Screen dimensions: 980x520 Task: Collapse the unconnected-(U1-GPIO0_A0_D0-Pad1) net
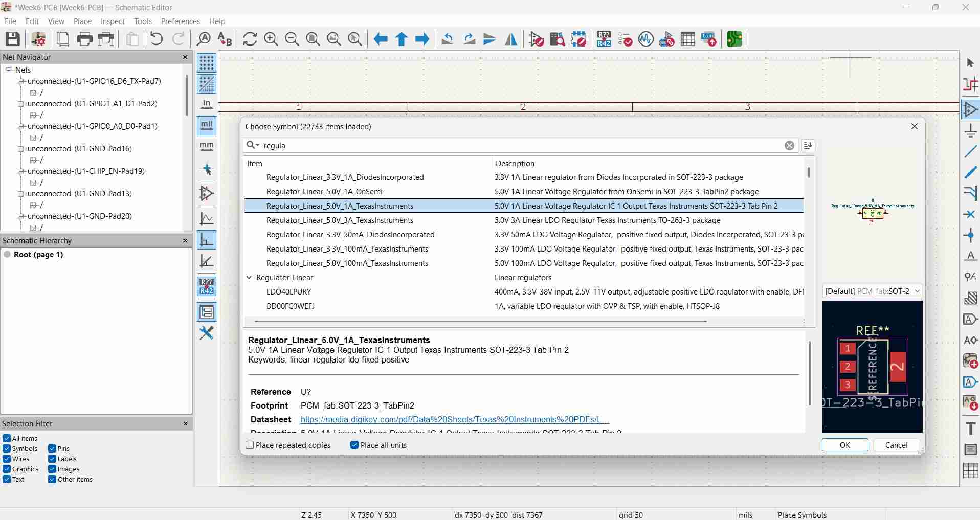pos(21,126)
